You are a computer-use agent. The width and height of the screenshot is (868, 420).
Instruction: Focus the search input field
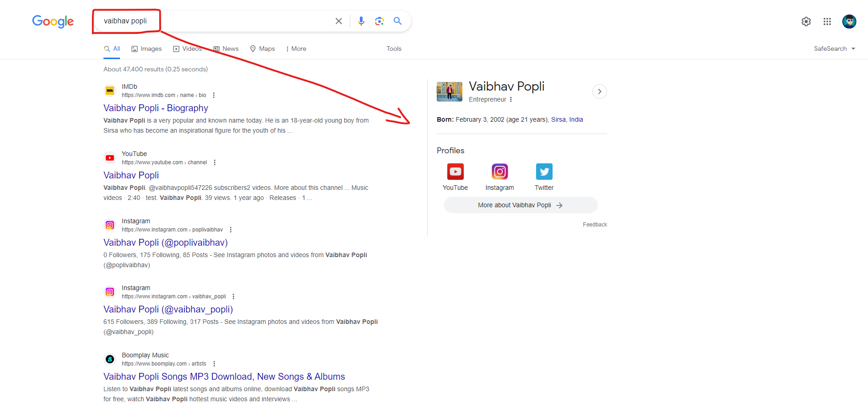(215, 21)
